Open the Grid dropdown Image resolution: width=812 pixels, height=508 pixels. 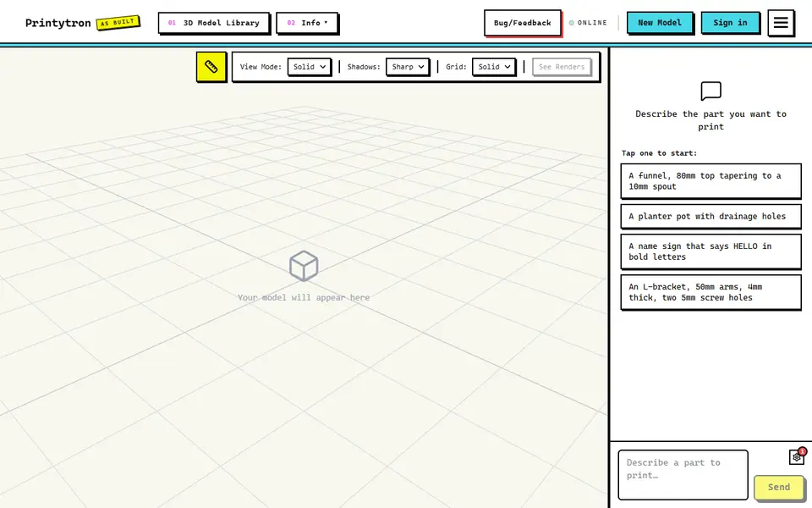[493, 66]
